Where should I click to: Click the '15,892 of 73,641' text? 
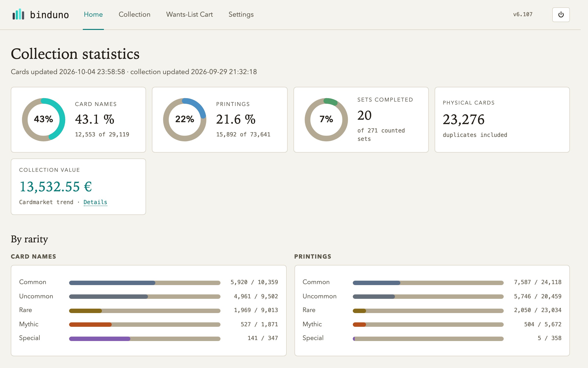click(243, 134)
